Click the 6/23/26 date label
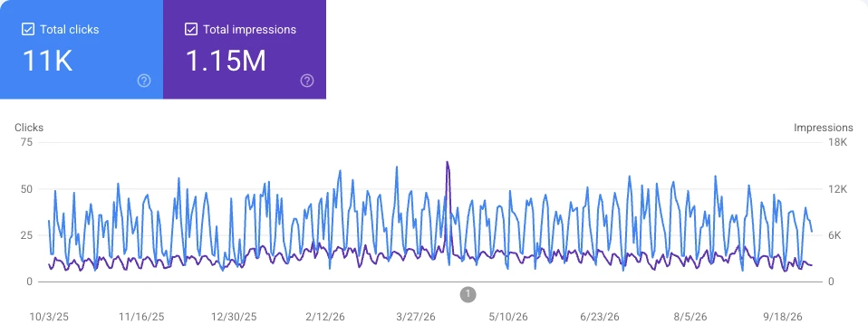Image resolution: width=868 pixels, height=334 pixels. coord(600,318)
